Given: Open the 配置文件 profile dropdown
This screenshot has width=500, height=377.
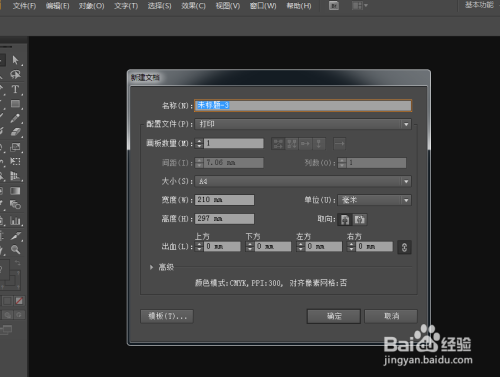Looking at the screenshot, I should click(303, 124).
